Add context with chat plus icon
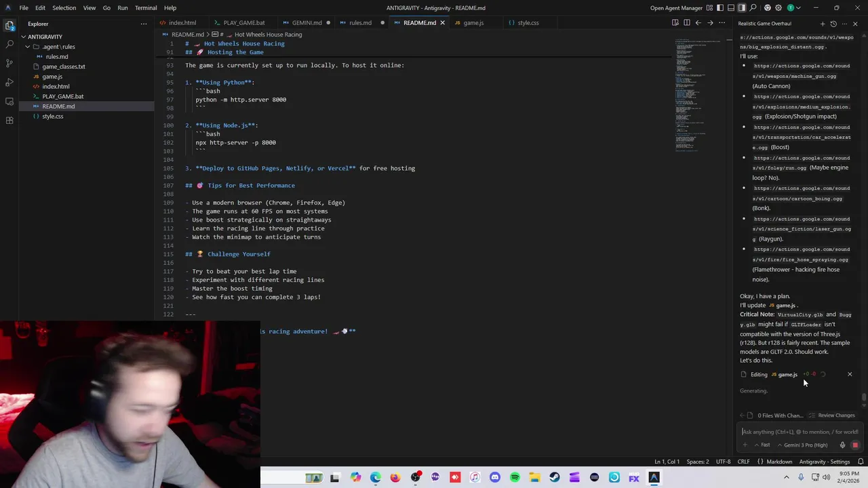This screenshot has width=868, height=488. pos(745,445)
